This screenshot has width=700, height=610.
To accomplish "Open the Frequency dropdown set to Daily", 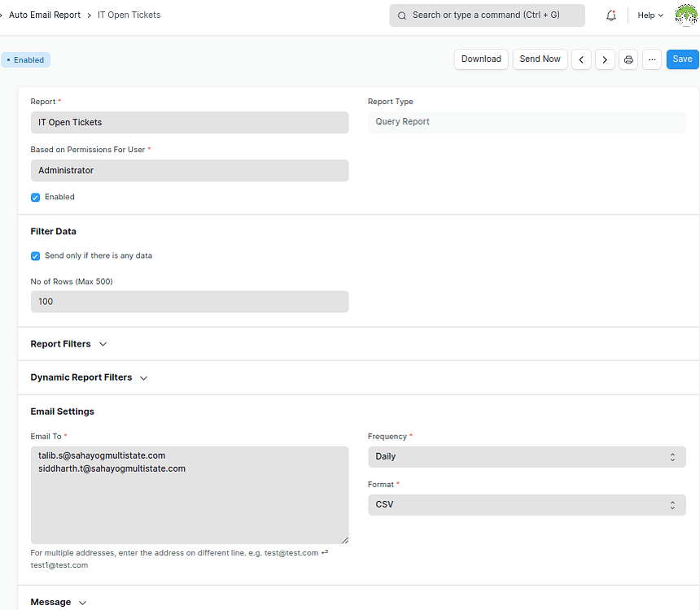I will tap(527, 456).
